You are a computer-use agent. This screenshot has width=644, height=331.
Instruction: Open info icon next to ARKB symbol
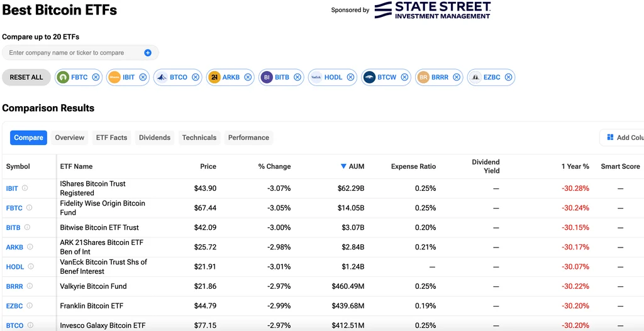point(30,246)
